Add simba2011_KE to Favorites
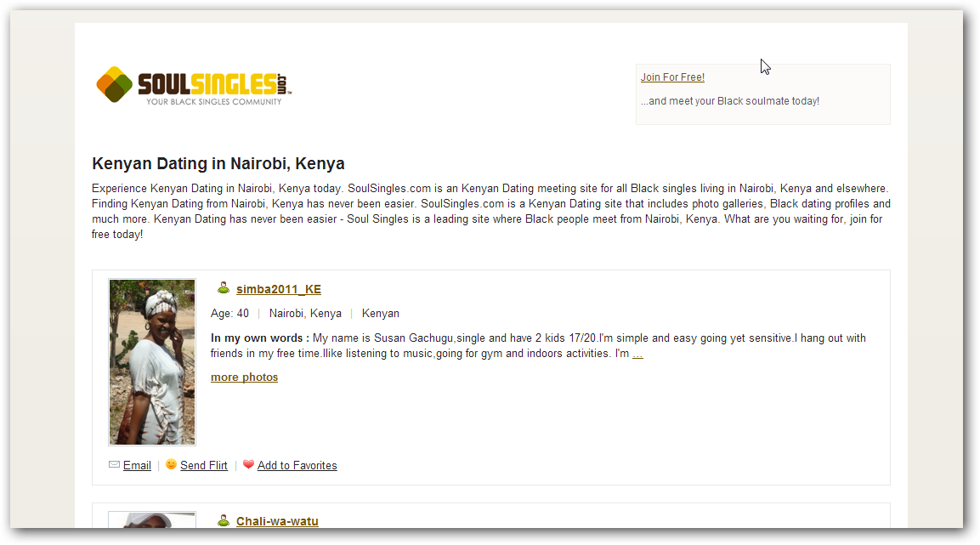Viewport: 980px width, 545px height. 297,465
